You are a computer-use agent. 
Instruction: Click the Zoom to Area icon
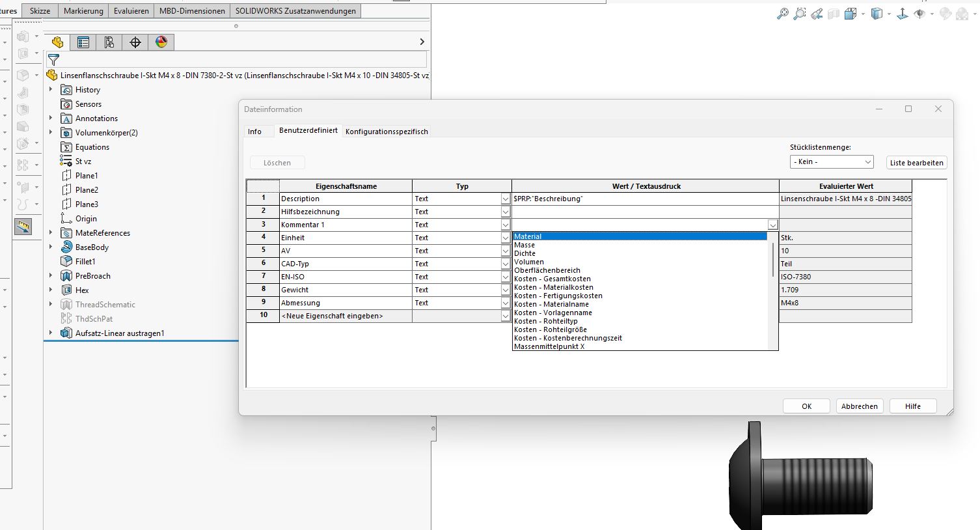pyautogui.click(x=800, y=14)
